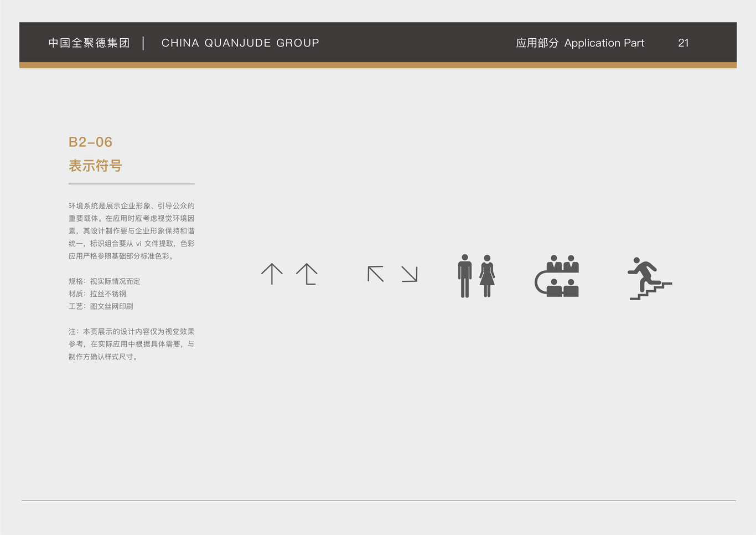
Task: Click the straight up arrow symbol
Action: (272, 274)
